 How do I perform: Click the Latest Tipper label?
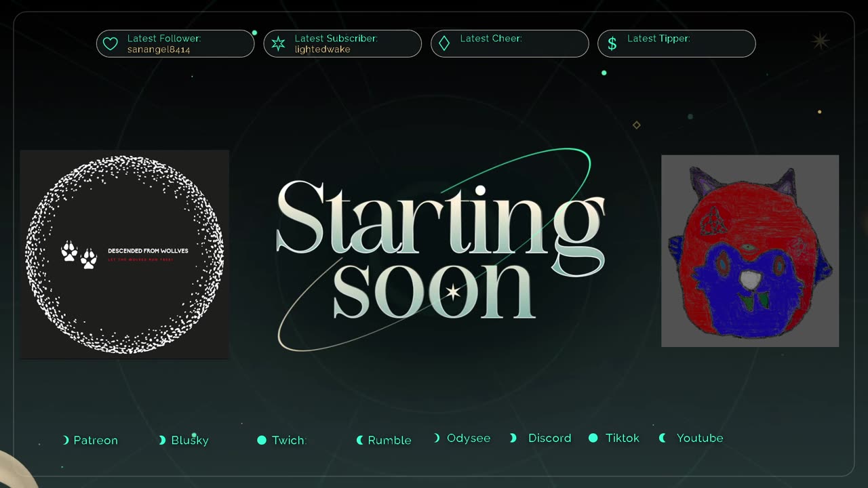point(658,39)
